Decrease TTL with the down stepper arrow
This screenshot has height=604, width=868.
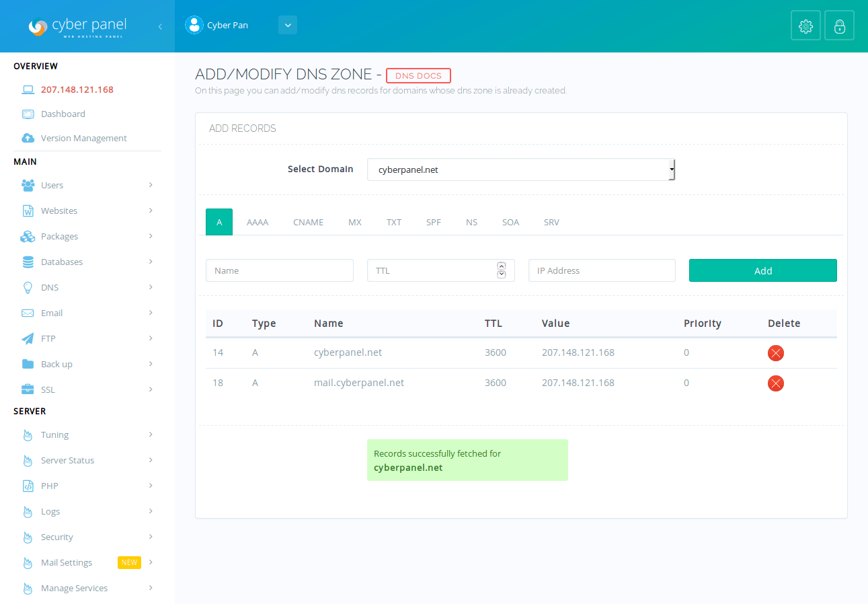pos(501,274)
